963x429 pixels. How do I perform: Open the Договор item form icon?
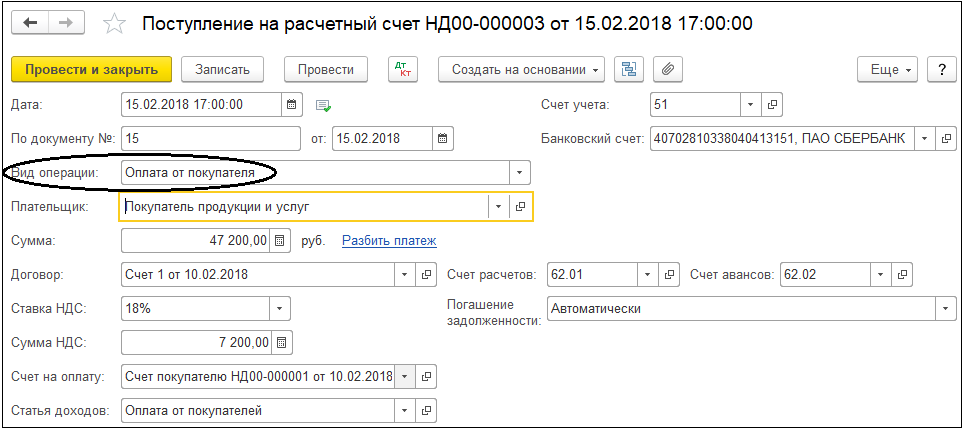click(x=426, y=274)
